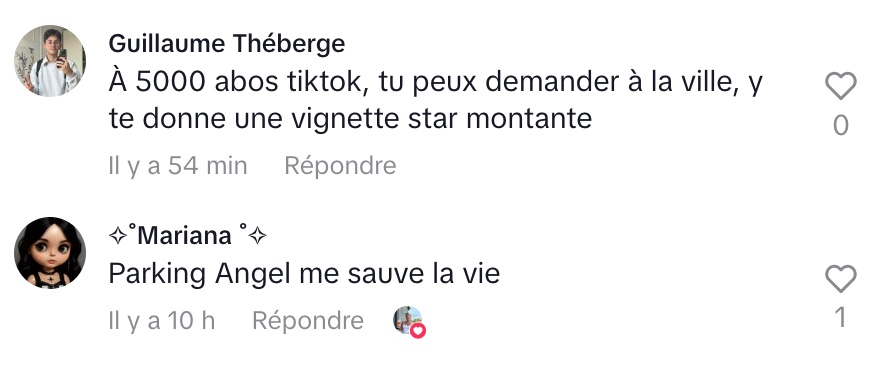Click the 'Il y a 10 h' timestamp
Viewport: 896px width, 376px height.
(x=162, y=321)
